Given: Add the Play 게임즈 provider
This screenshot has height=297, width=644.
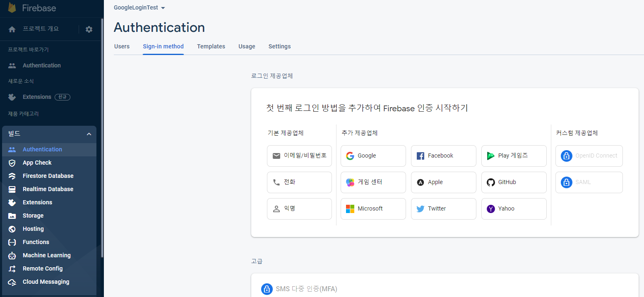Looking at the screenshot, I should (x=514, y=156).
